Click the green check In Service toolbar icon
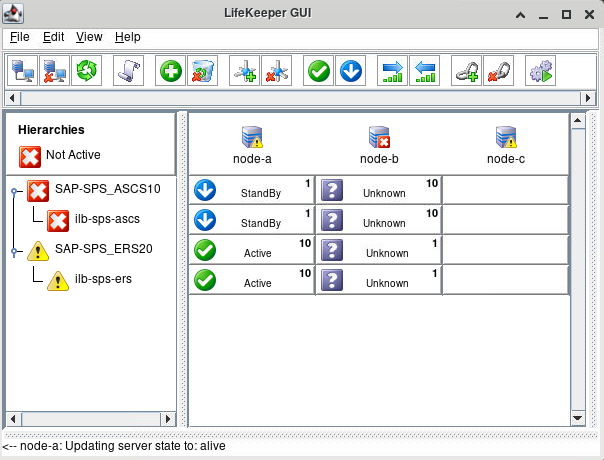604x460 pixels. pos(319,71)
